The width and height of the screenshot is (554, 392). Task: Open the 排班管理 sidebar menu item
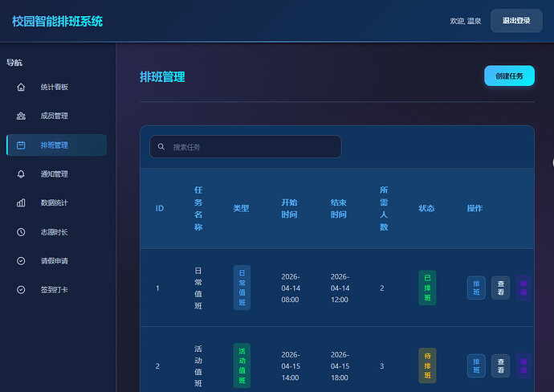click(x=56, y=145)
